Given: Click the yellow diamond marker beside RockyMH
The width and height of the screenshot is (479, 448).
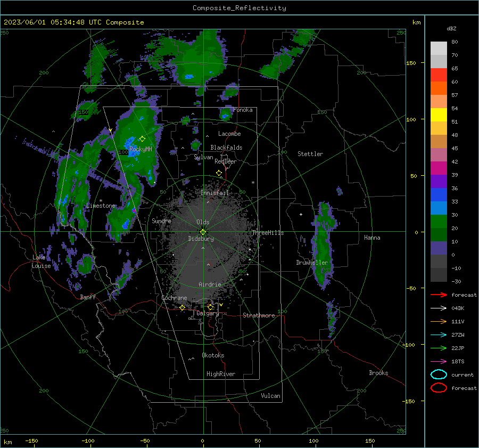Looking at the screenshot, I should (142, 139).
